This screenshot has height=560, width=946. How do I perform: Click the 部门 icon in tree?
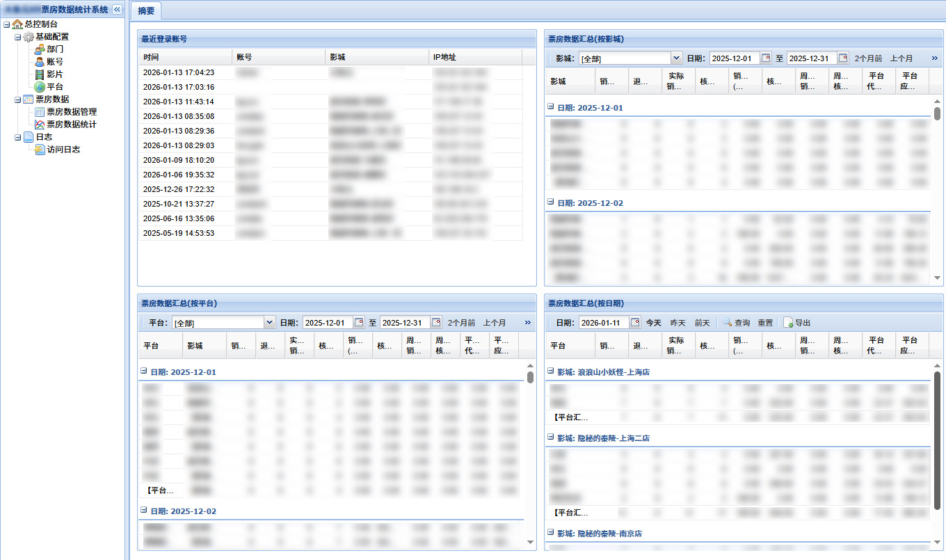[x=40, y=49]
